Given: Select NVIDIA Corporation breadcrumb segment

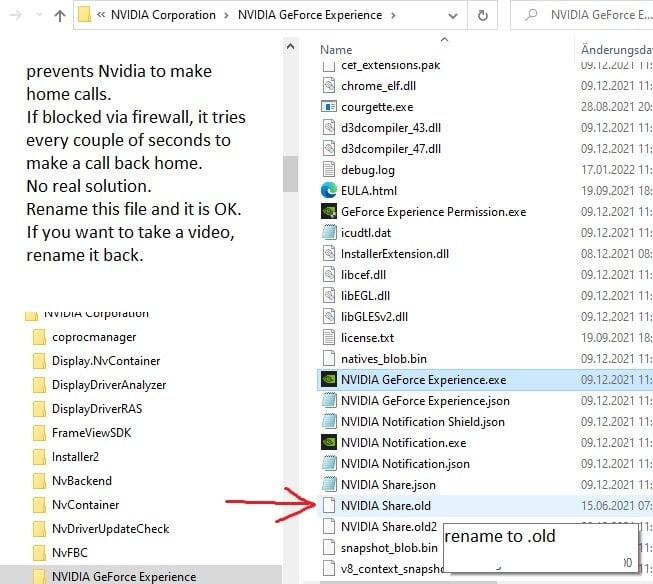Looking at the screenshot, I should pos(163,15).
